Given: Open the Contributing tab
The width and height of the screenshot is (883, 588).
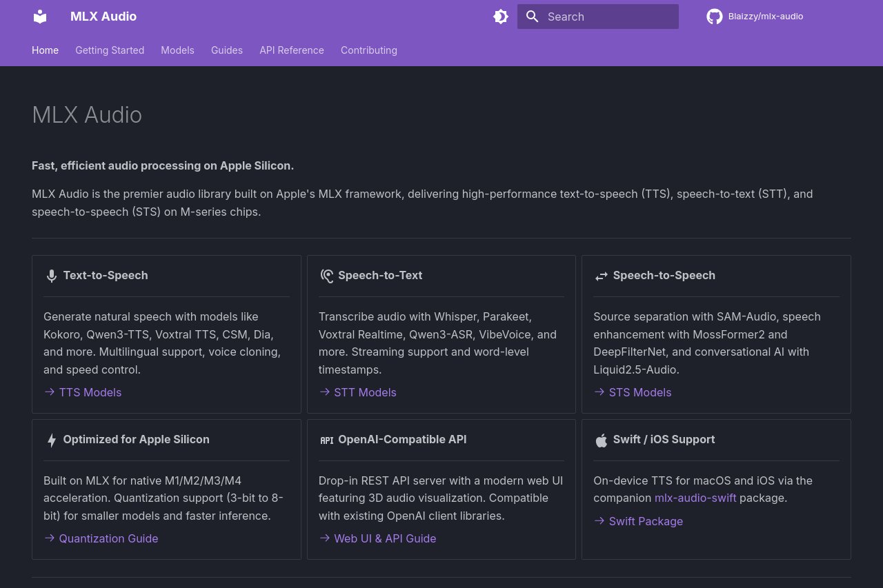Looking at the screenshot, I should 369,50.
